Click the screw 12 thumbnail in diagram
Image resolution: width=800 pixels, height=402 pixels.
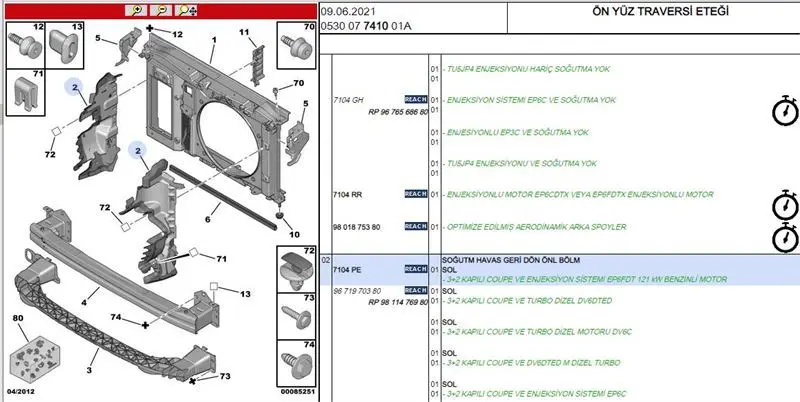pyautogui.click(x=23, y=44)
